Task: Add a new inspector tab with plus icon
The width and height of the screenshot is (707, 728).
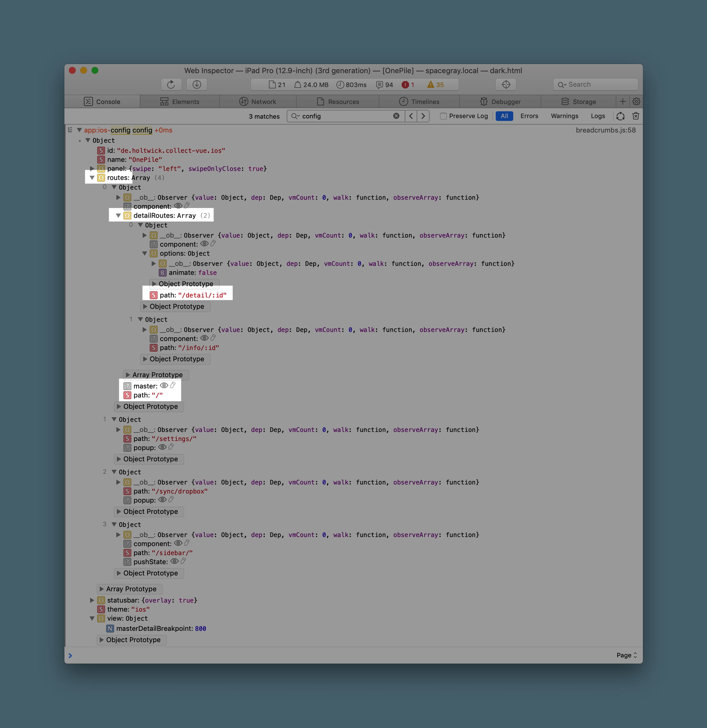Action: pos(623,101)
